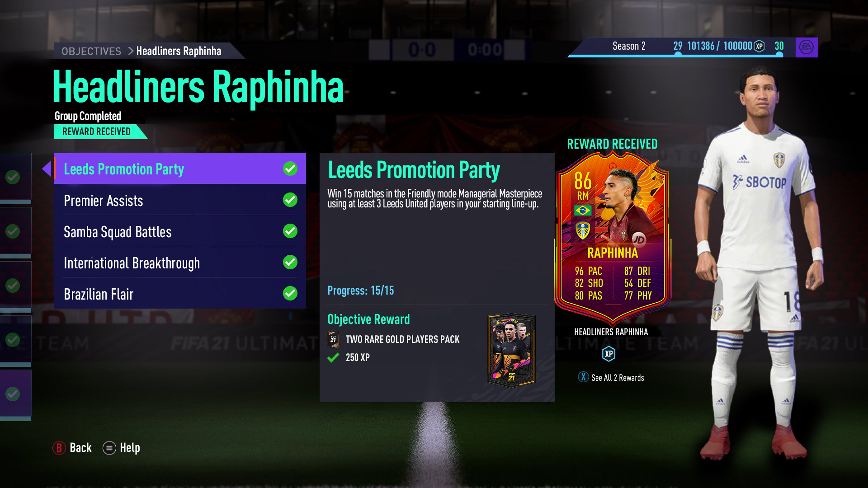The image size is (868, 488).
Task: Click Leeds Promotion Party completion checkmark
Action: [x=290, y=169]
